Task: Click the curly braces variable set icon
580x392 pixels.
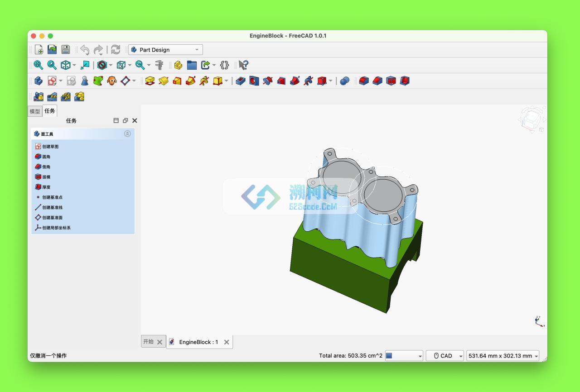Action: pyautogui.click(x=224, y=65)
